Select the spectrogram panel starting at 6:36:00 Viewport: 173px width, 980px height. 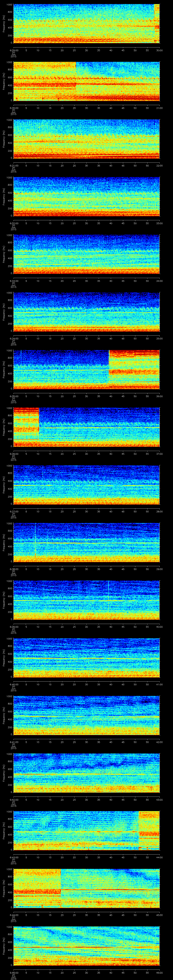[x=86, y=427]
